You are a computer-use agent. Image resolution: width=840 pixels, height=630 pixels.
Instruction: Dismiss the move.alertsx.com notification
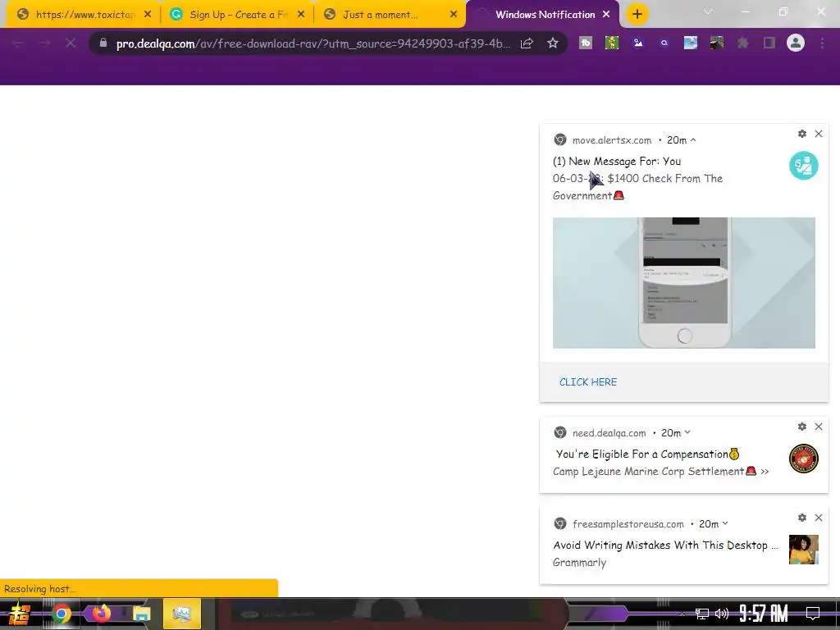click(x=819, y=134)
